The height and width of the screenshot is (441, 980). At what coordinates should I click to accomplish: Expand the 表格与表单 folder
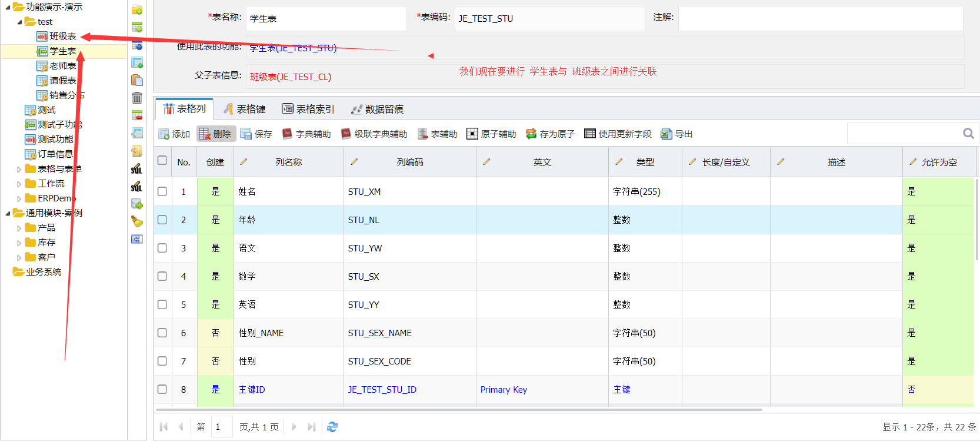[19, 169]
